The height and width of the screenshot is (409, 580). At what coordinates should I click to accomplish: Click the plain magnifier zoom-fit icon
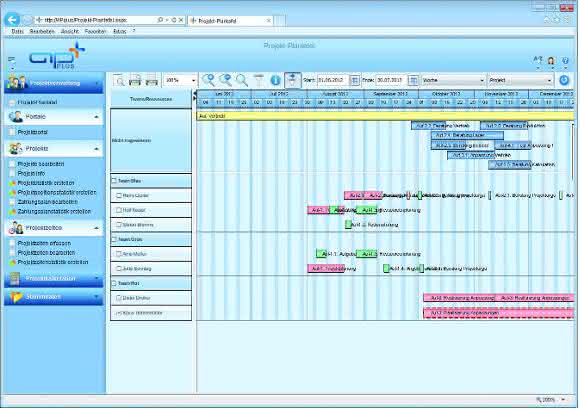click(x=242, y=80)
